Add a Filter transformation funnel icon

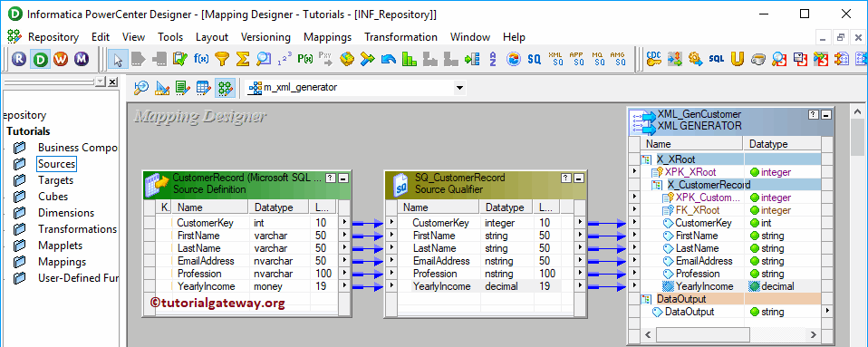click(222, 59)
